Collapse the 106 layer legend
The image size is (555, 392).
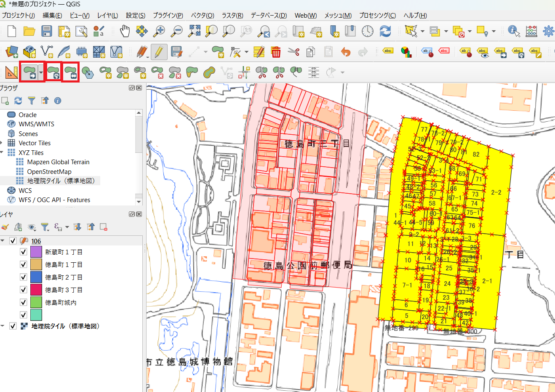[x=3, y=241]
